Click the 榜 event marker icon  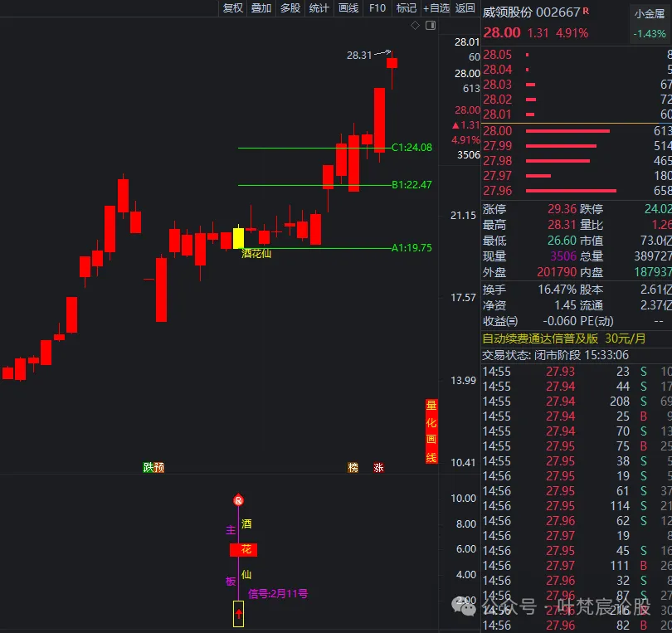coord(353,468)
